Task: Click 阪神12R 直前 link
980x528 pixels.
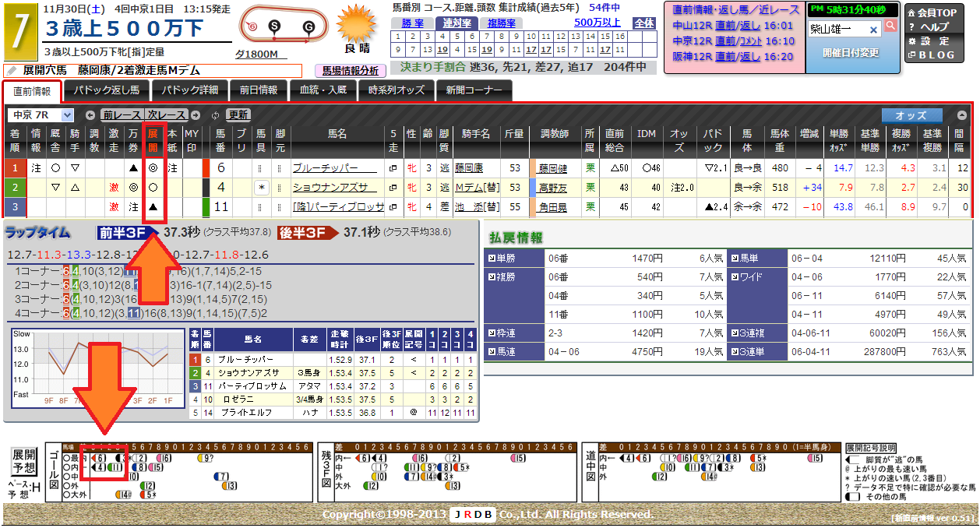Action: click(x=724, y=56)
